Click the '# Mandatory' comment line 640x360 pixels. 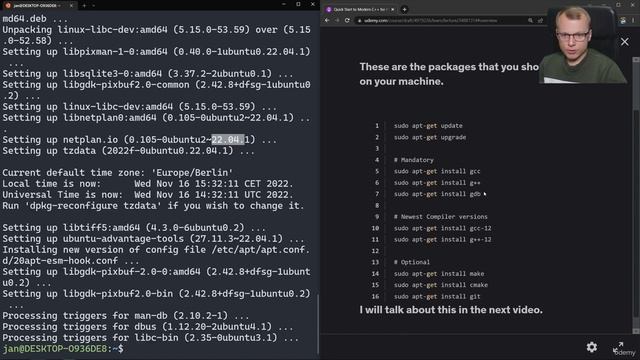(413, 160)
